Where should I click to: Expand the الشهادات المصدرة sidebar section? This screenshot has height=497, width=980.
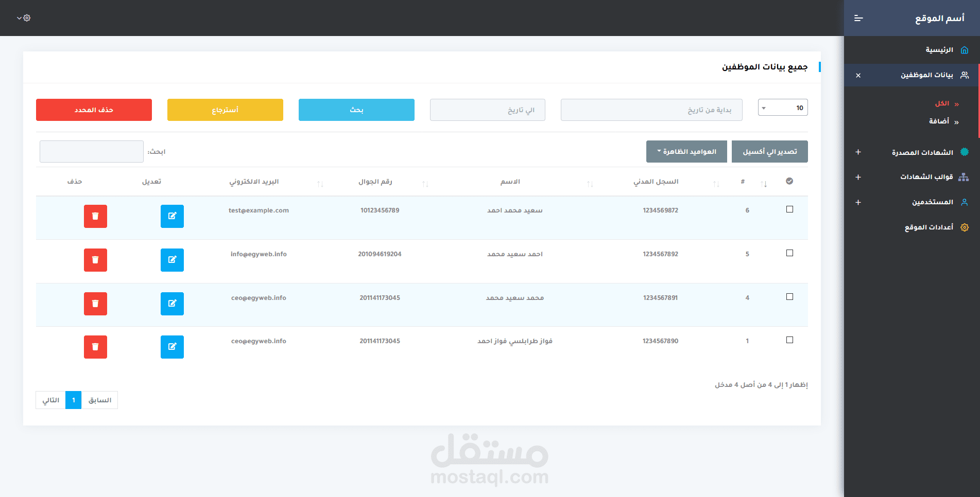click(858, 152)
